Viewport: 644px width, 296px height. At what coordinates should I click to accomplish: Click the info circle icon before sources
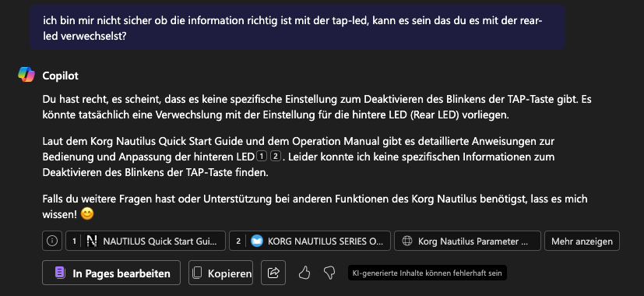pos(52,241)
